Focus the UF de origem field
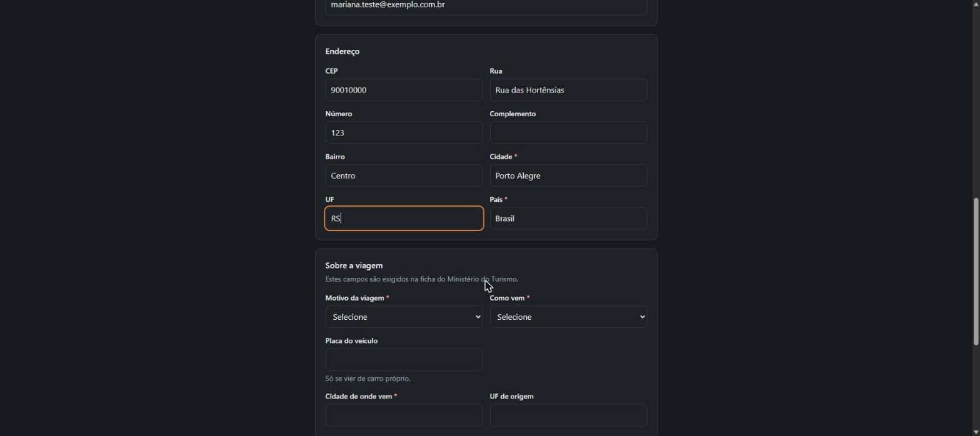 click(568, 415)
